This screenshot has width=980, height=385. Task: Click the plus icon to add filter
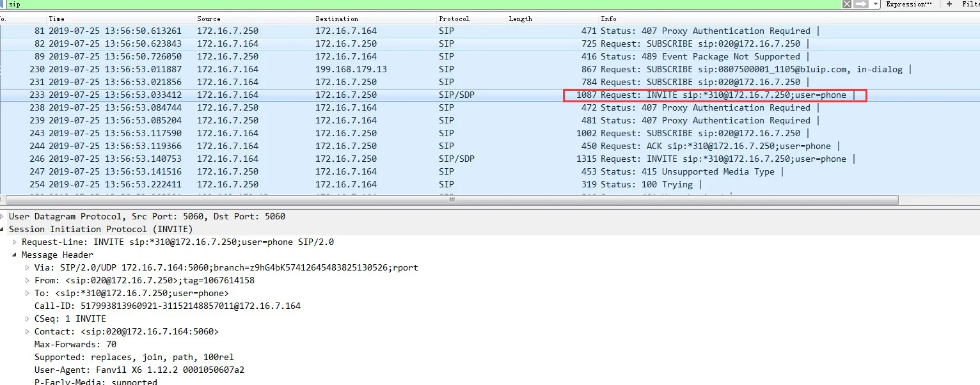(x=949, y=4)
